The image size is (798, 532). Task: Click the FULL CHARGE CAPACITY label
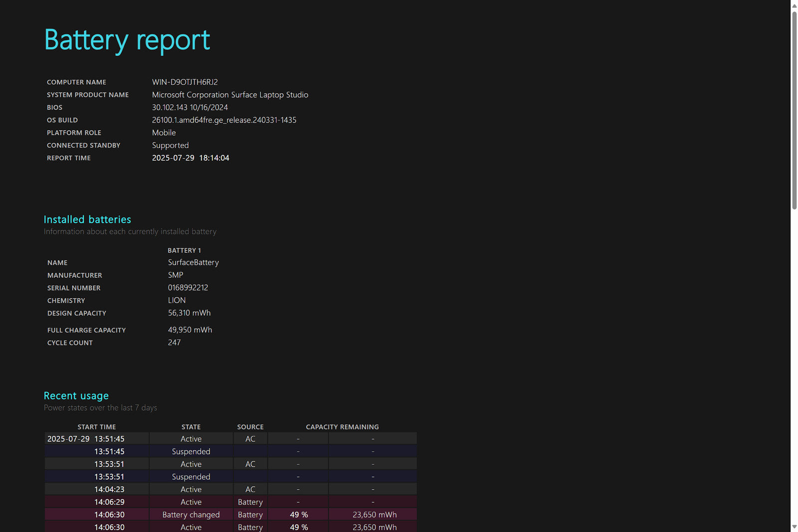click(x=87, y=330)
